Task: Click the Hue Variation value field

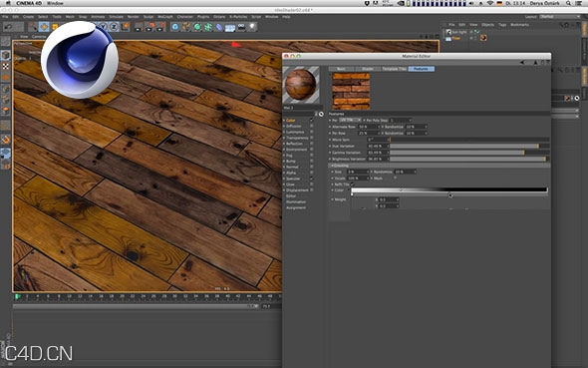Action: coord(378,146)
